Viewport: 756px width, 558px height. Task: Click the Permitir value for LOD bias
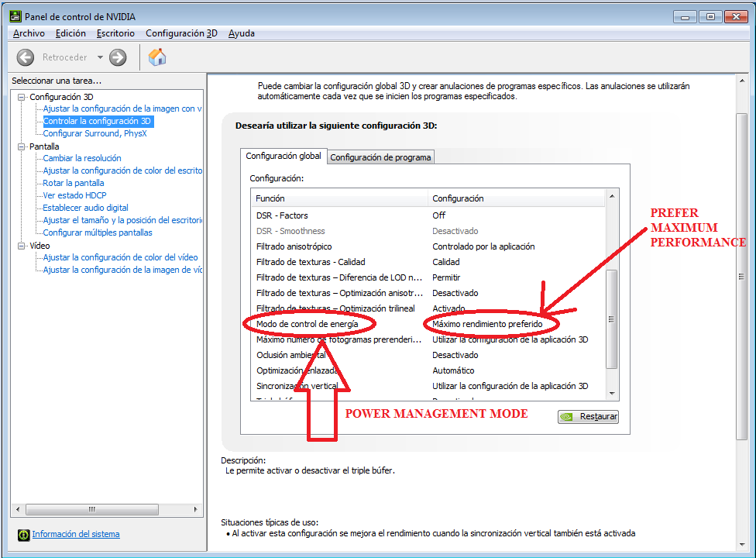point(446,277)
